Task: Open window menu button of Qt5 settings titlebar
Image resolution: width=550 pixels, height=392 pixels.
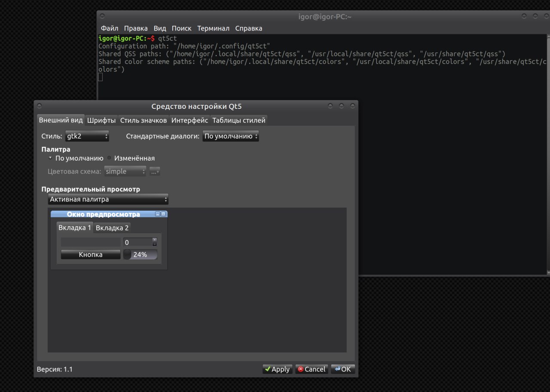Action: point(39,106)
